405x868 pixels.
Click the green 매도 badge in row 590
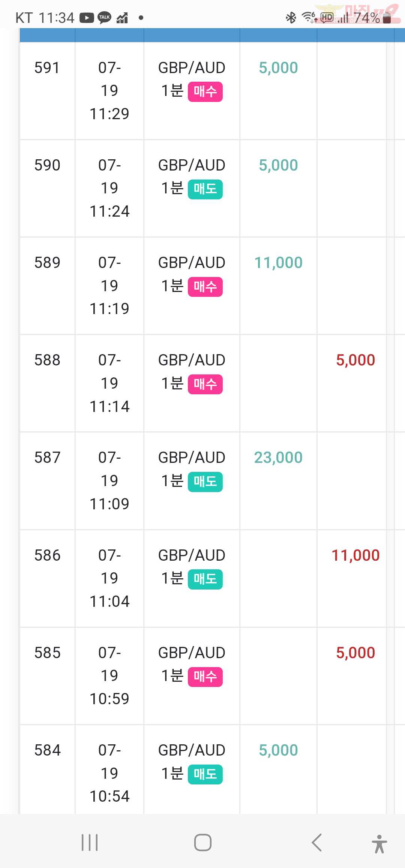[x=205, y=189]
